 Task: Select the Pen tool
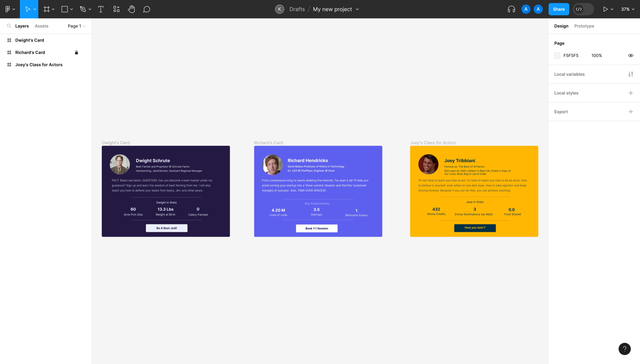(x=83, y=9)
